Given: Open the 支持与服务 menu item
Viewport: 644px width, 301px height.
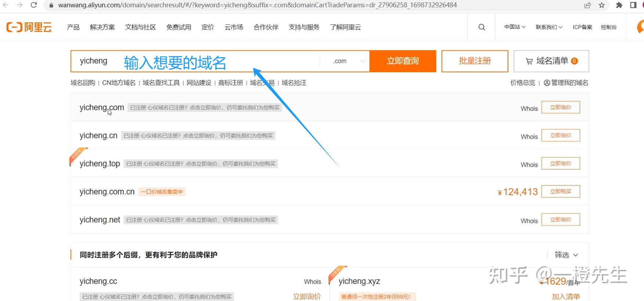Looking at the screenshot, I should click(304, 27).
